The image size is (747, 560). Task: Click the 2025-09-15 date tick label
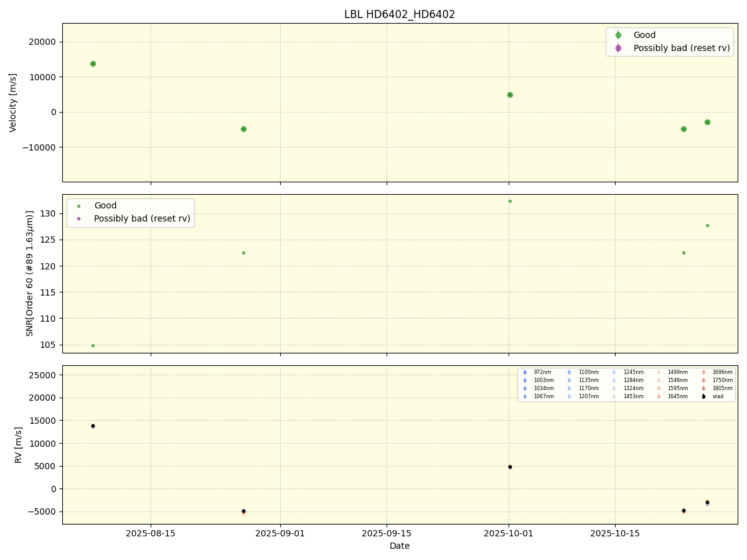coord(387,533)
